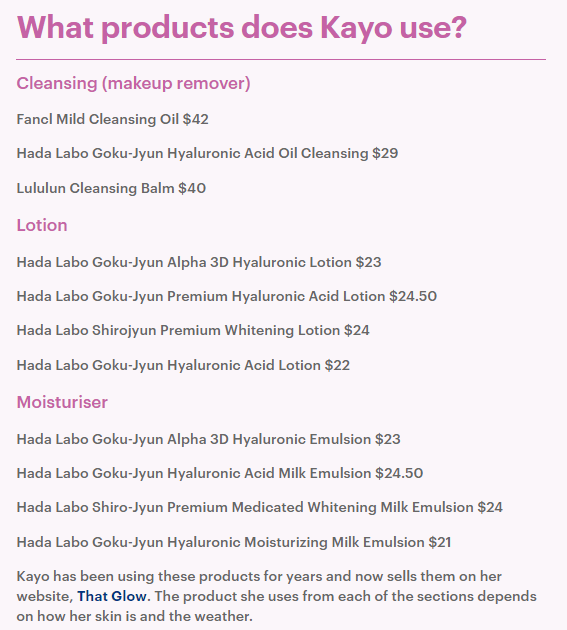Click the word 'Kayo' in the title

[x=356, y=28]
